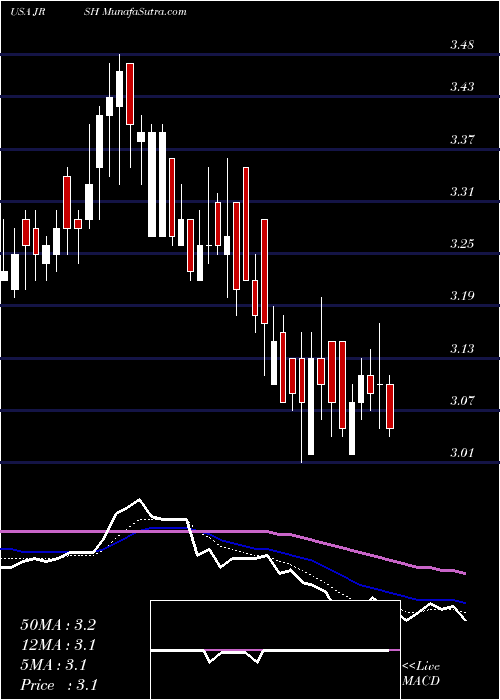Click the 3.25 price axis label
500x700 pixels.
(462, 244)
